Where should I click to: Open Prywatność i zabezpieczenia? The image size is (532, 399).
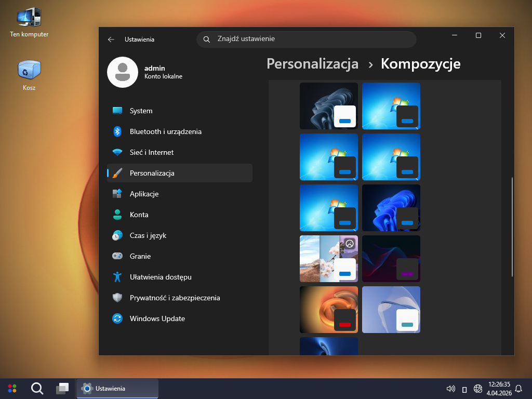[175, 298]
